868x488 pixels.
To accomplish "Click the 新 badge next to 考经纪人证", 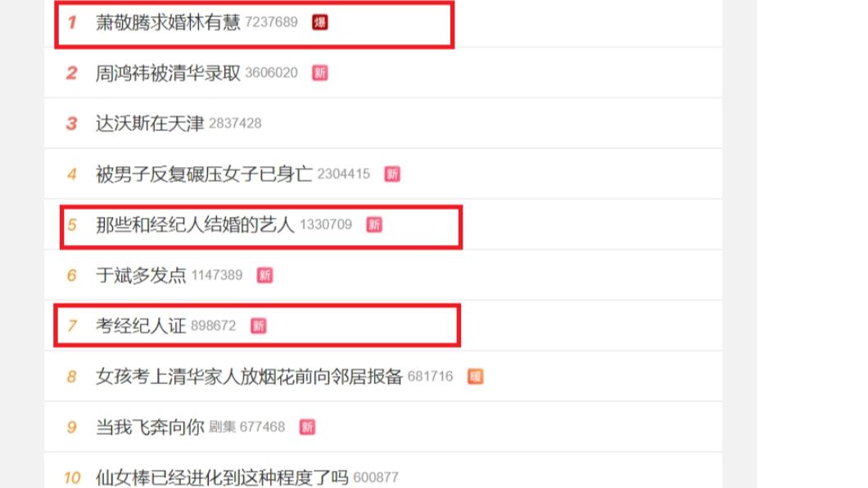I will [258, 326].
